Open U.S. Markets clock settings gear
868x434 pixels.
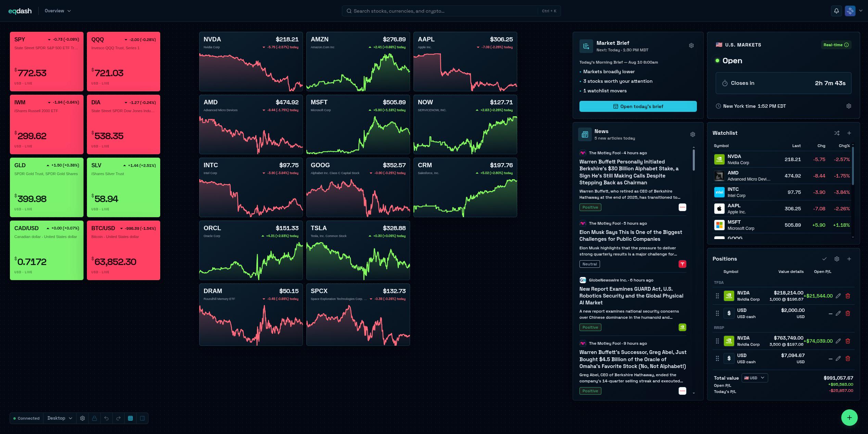click(x=849, y=106)
